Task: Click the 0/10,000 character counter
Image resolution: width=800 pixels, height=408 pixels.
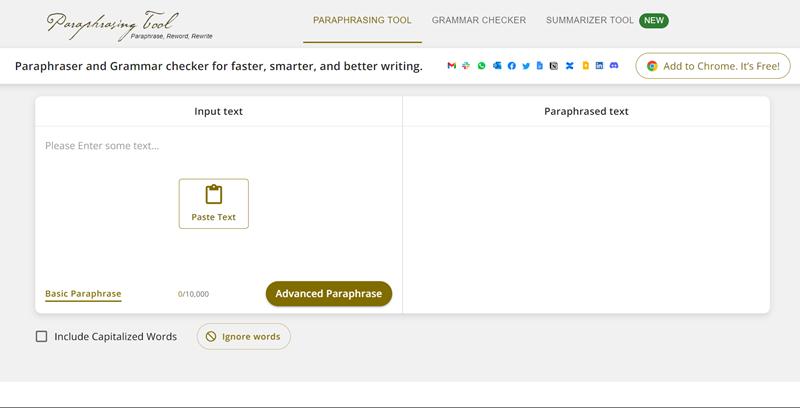Action: [193, 294]
